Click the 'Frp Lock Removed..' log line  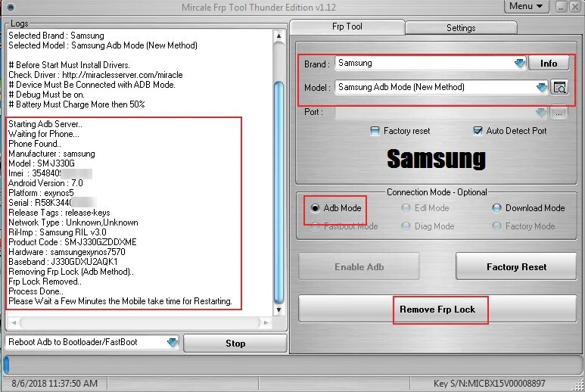point(45,282)
